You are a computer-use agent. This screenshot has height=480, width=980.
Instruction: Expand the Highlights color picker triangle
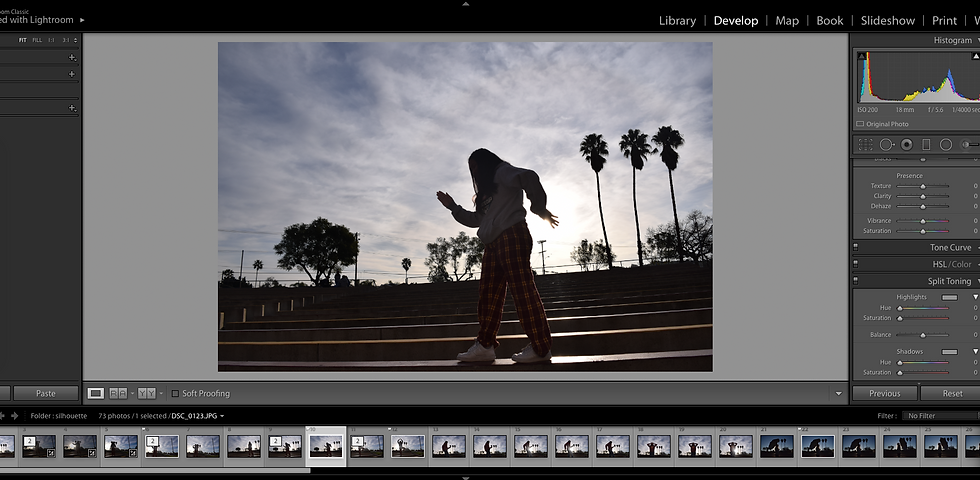(x=975, y=298)
